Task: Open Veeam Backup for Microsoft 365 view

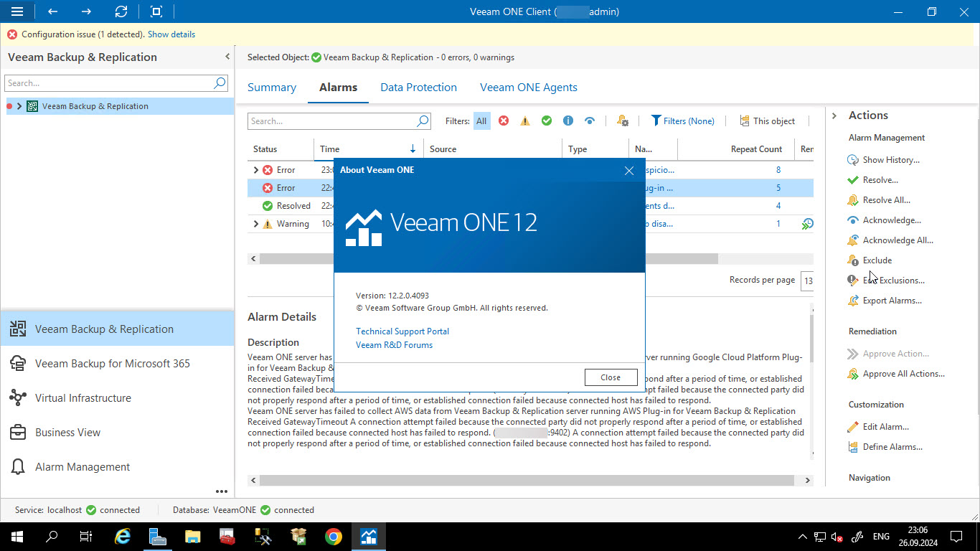Action: 118,364
